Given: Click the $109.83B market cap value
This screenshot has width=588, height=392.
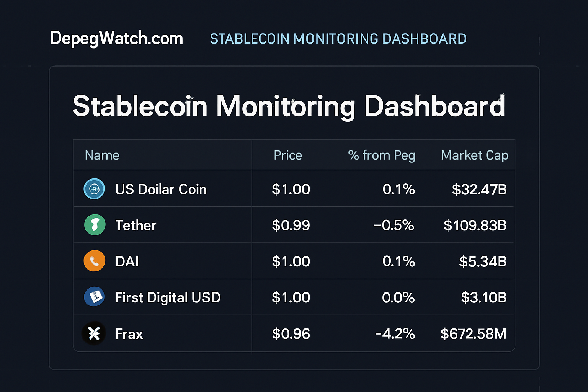Looking at the screenshot, I should (475, 225).
